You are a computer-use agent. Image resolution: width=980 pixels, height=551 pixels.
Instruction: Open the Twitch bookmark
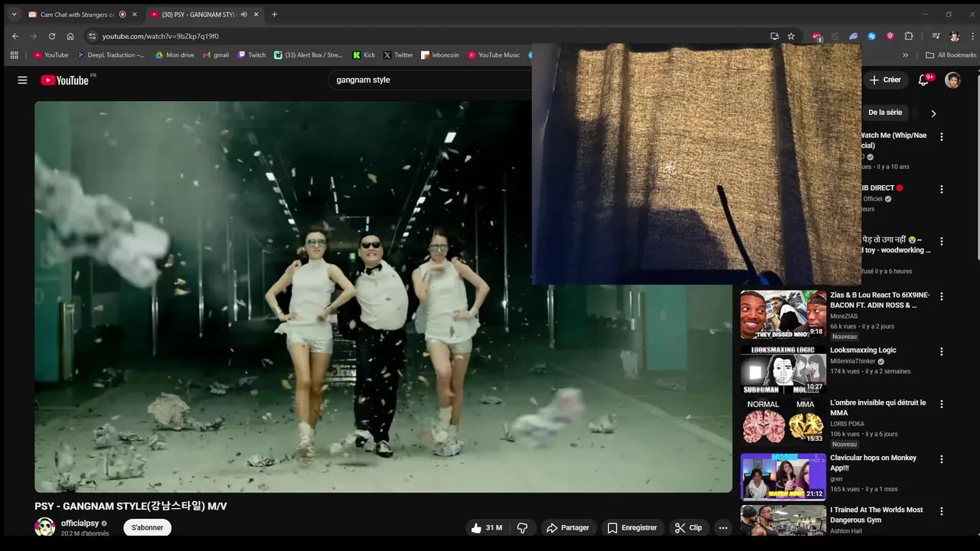[252, 55]
